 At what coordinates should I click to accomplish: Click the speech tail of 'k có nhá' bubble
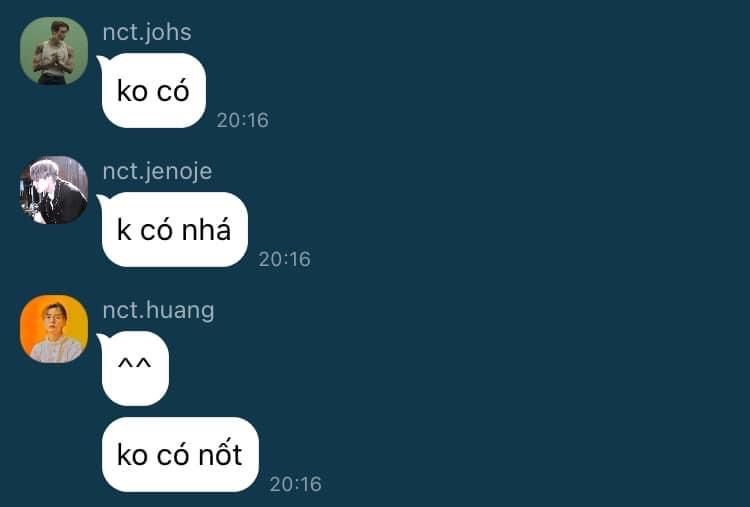pos(101,199)
